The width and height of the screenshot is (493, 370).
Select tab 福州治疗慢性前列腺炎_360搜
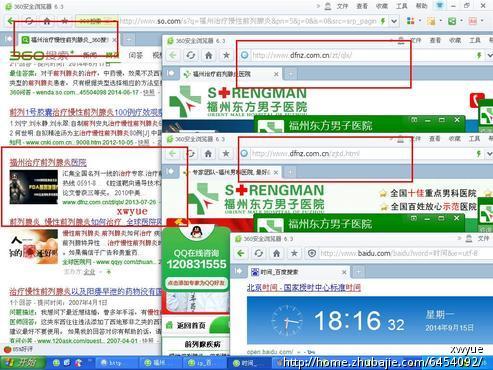click(68, 40)
